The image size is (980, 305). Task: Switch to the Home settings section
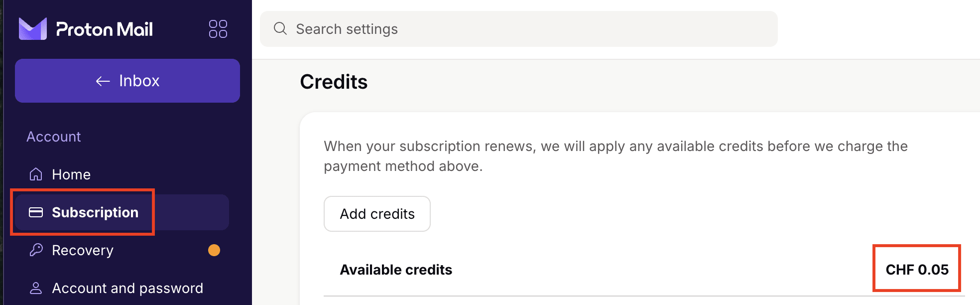[x=71, y=174]
